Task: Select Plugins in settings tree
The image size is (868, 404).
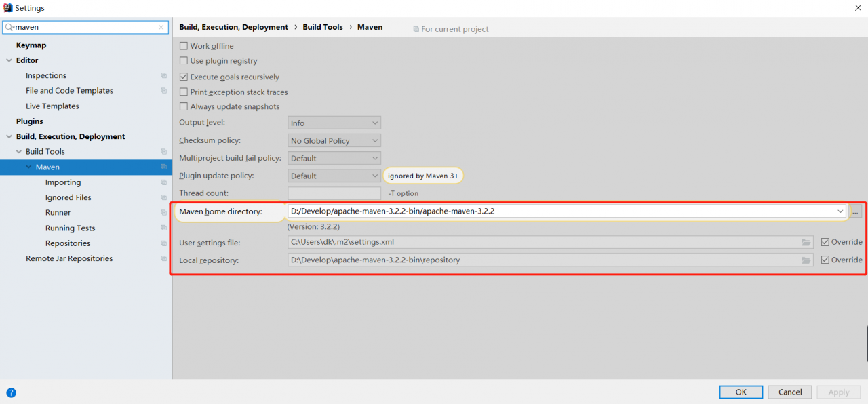Action: 30,121
